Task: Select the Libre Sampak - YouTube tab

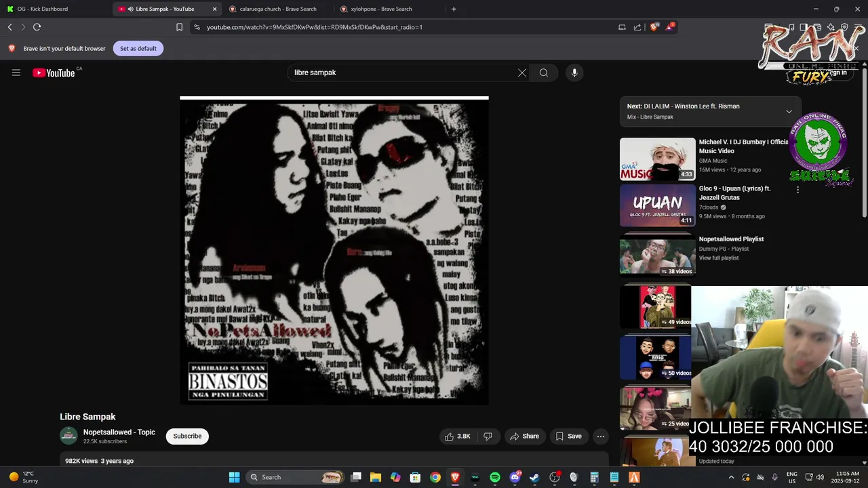Action: pyautogui.click(x=165, y=9)
